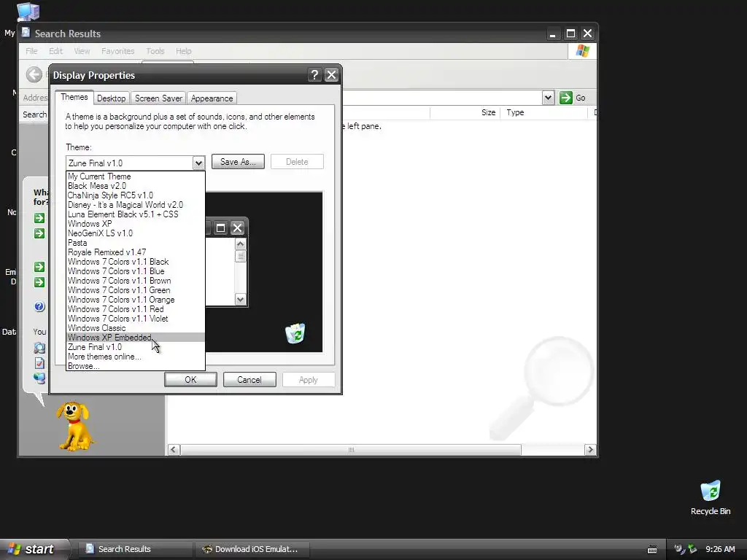Maximize the Search Results window
The image size is (747, 560).
tap(570, 34)
